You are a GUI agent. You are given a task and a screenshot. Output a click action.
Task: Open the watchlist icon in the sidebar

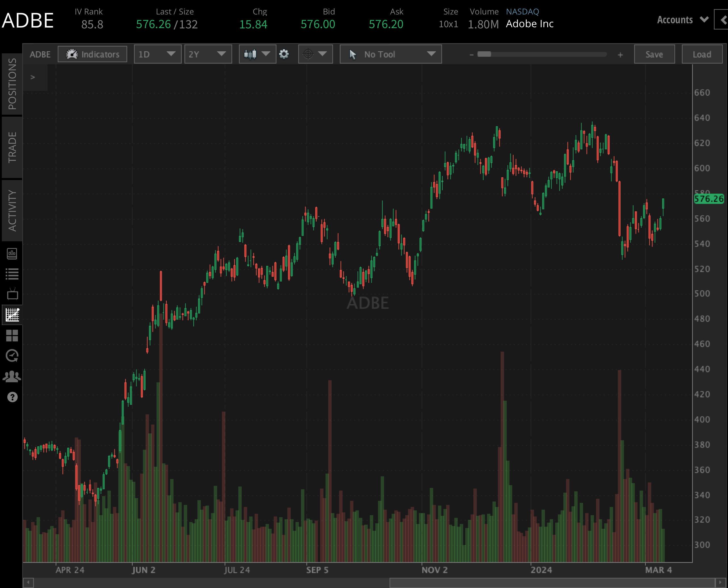pyautogui.click(x=12, y=274)
